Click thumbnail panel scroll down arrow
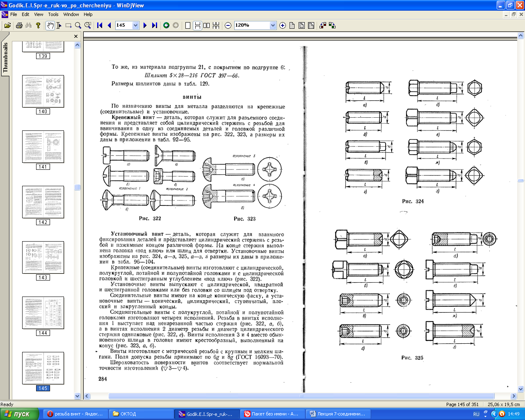The image size is (525, 420). (x=78, y=396)
